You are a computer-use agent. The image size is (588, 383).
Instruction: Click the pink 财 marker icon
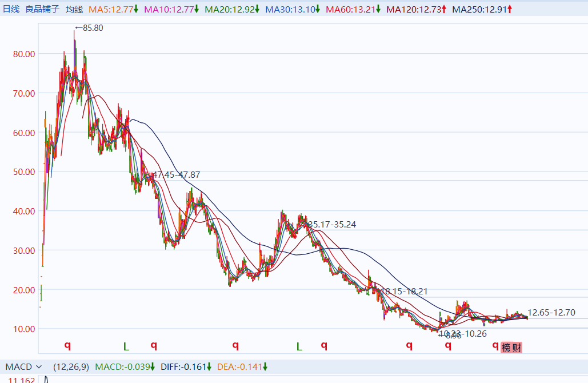coord(517,348)
